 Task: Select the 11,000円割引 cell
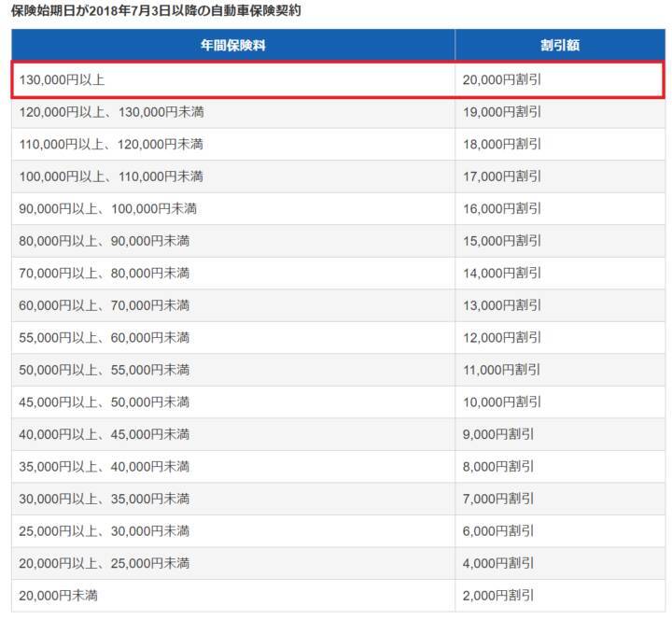click(x=560, y=370)
